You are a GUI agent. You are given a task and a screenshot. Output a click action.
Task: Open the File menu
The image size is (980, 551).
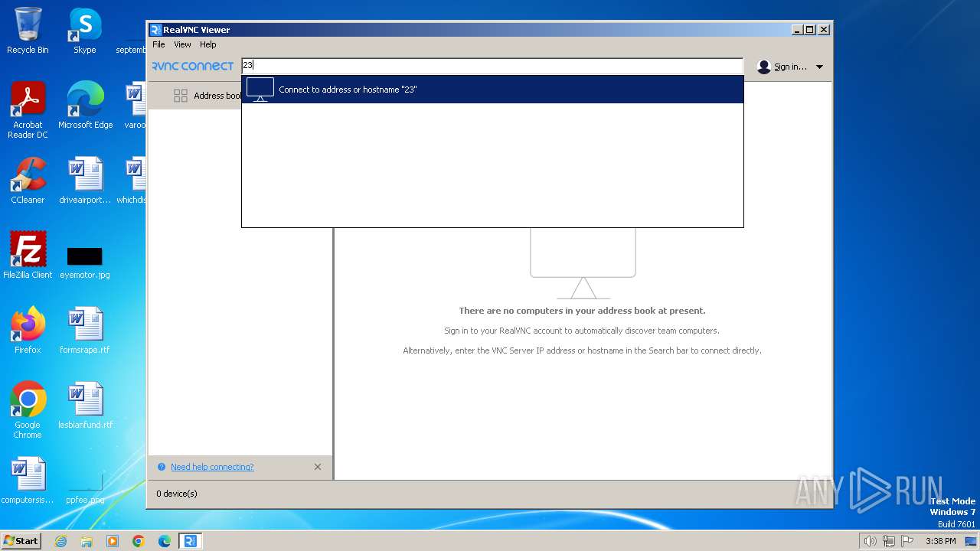158,44
